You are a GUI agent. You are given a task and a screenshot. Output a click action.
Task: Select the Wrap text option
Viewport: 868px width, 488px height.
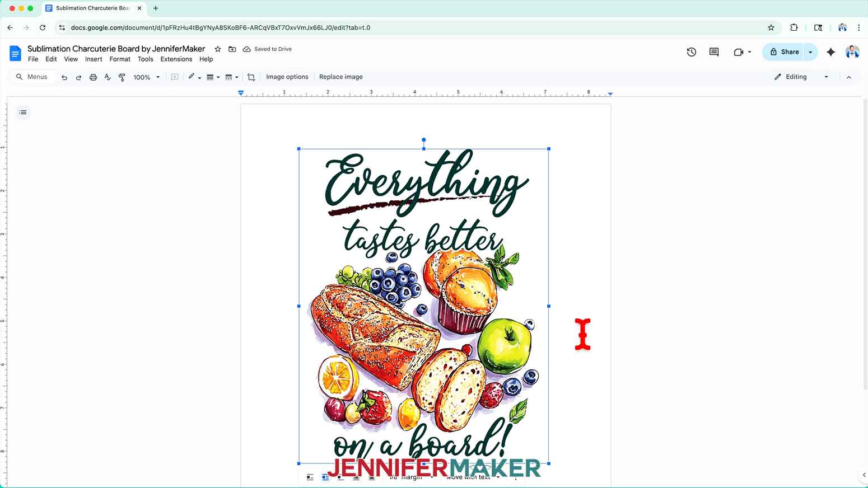[325, 477]
